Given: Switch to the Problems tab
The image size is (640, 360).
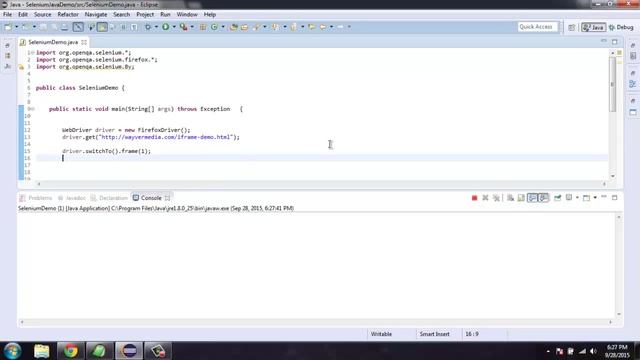Looking at the screenshot, I should pyautogui.click(x=36, y=198).
